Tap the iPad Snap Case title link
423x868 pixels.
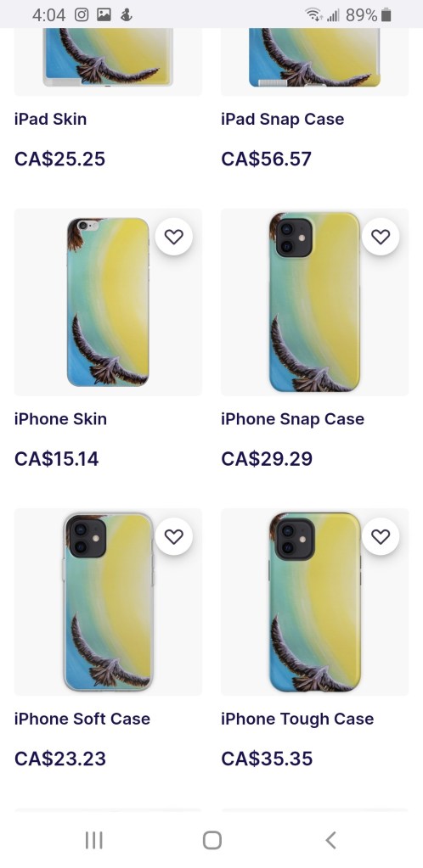pos(283,119)
